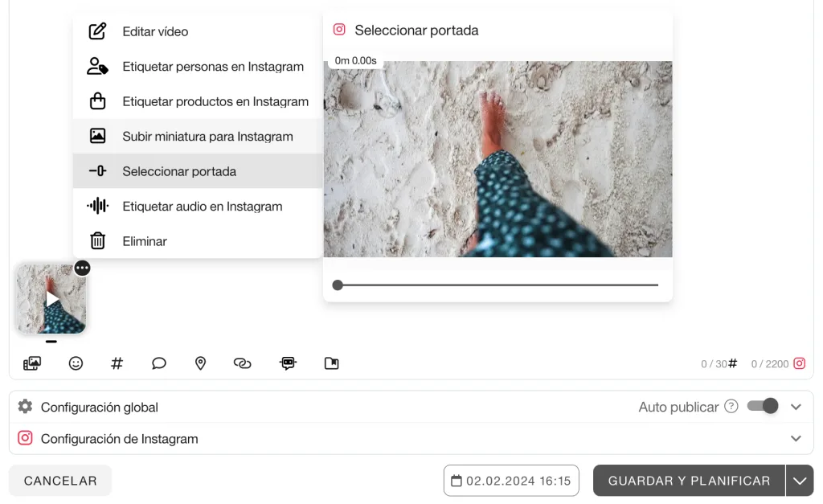The image size is (823, 504).
Task: Click the Configuración global label
Action: (x=99, y=408)
